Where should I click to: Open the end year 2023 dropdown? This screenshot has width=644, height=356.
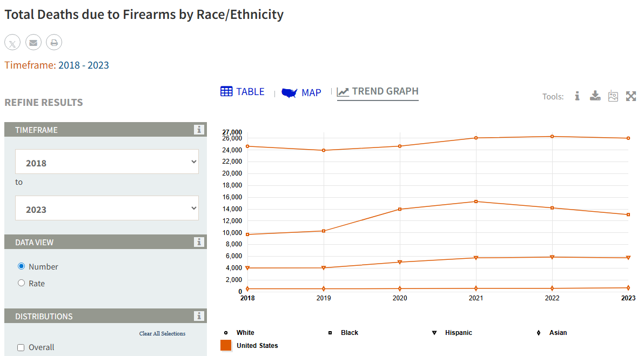coord(107,208)
